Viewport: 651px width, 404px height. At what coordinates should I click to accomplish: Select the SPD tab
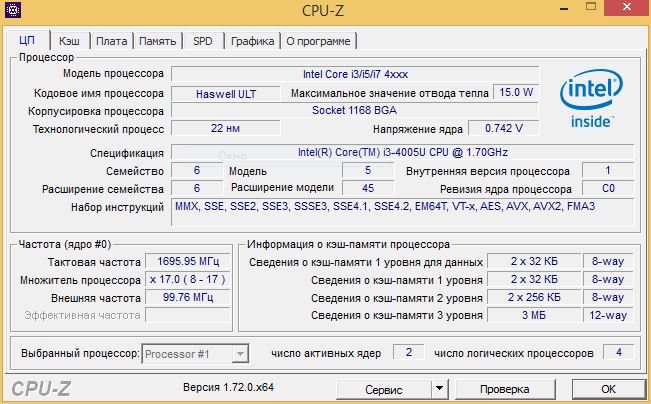[203, 41]
